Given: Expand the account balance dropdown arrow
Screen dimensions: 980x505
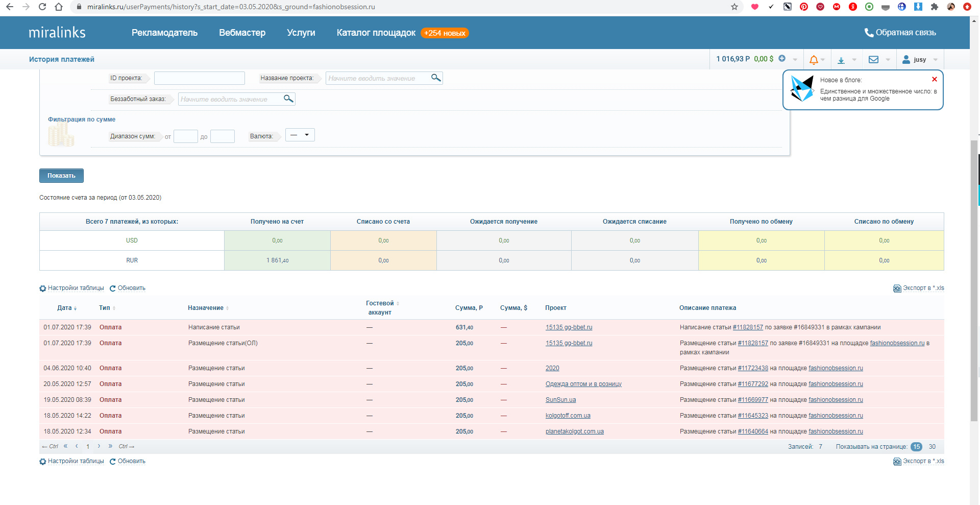Looking at the screenshot, I should 795,60.
